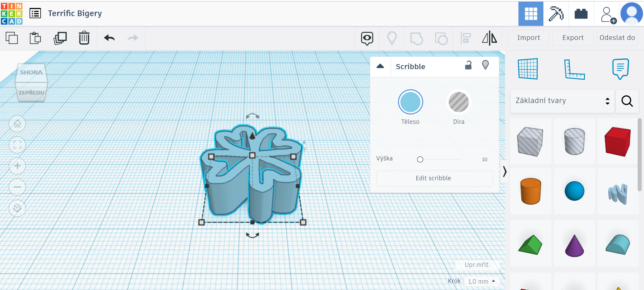This screenshot has width=644, height=290.
Task: Open the Odeslat do menu
Action: (x=617, y=38)
